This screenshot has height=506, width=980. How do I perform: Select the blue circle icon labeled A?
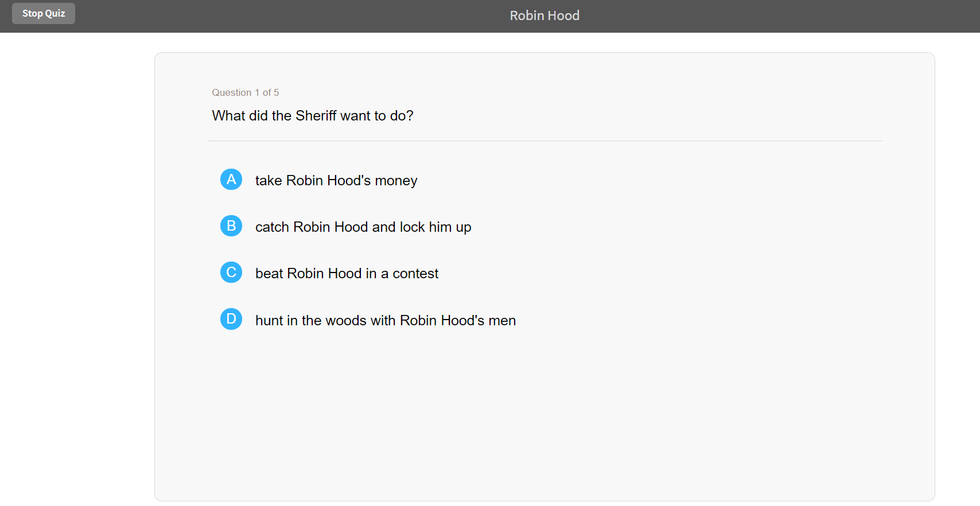click(231, 180)
